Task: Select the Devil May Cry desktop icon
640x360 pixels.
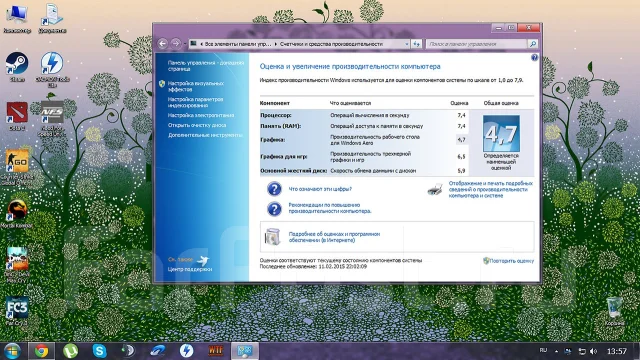Action: (17, 265)
